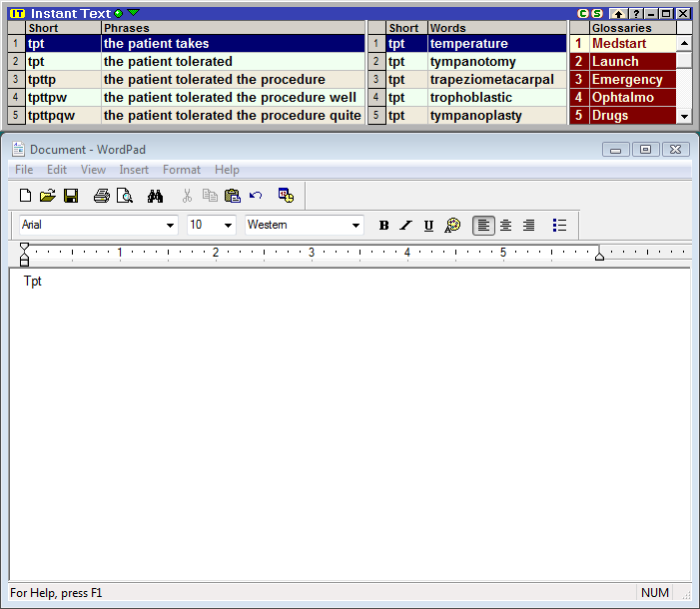This screenshot has height=609, width=700.
Task: Open the Help menu
Action: 227,170
